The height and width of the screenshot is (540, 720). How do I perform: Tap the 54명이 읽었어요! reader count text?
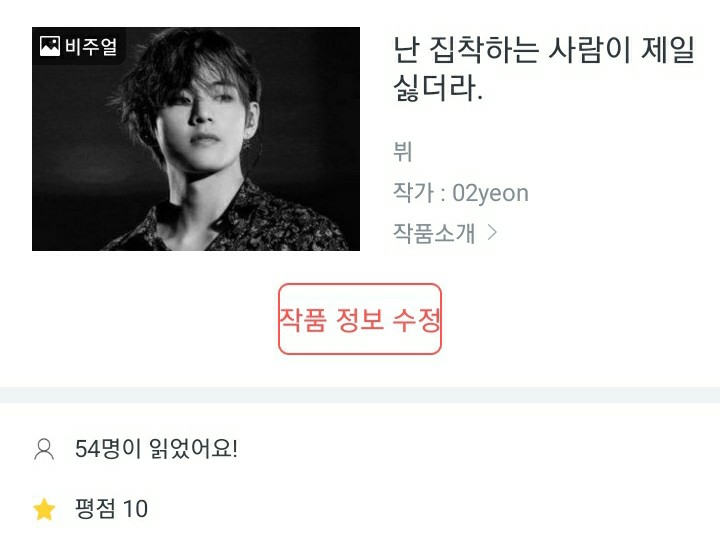(156, 449)
